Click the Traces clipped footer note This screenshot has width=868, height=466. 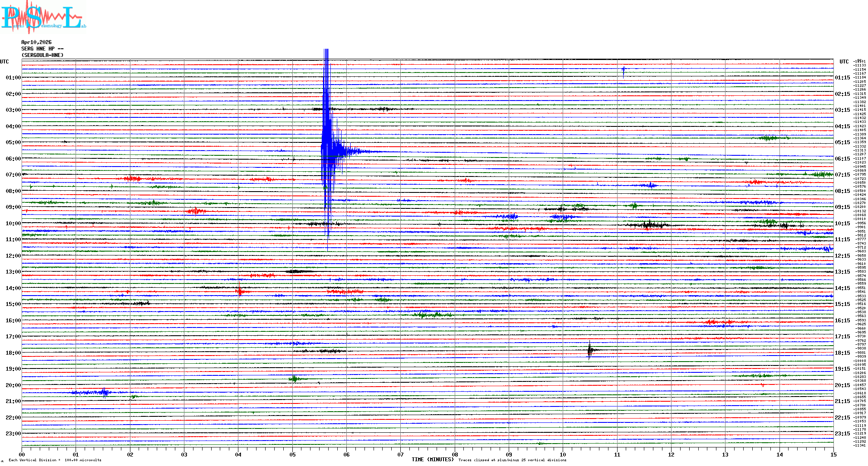click(x=512, y=460)
